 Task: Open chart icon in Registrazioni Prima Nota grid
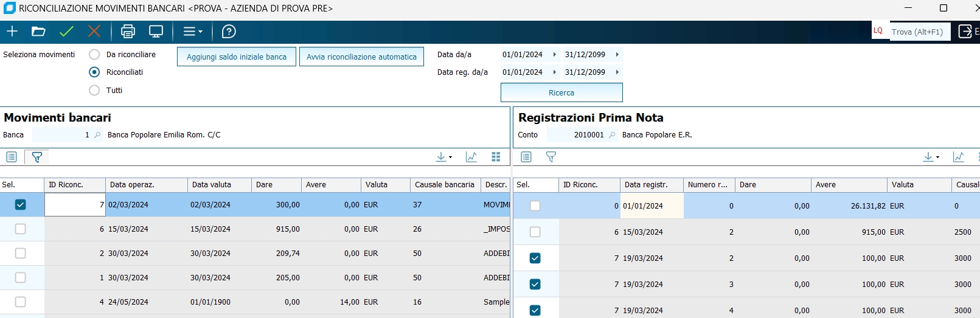959,157
